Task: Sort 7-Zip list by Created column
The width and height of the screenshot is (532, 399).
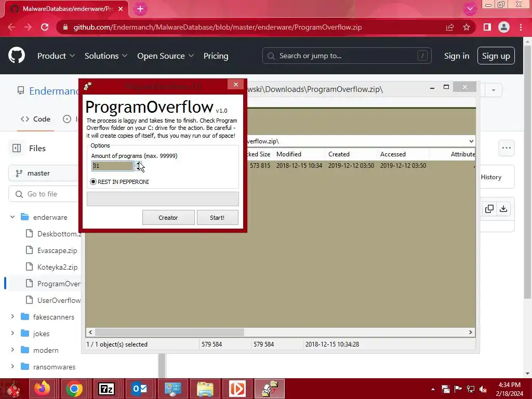Action: (351, 154)
